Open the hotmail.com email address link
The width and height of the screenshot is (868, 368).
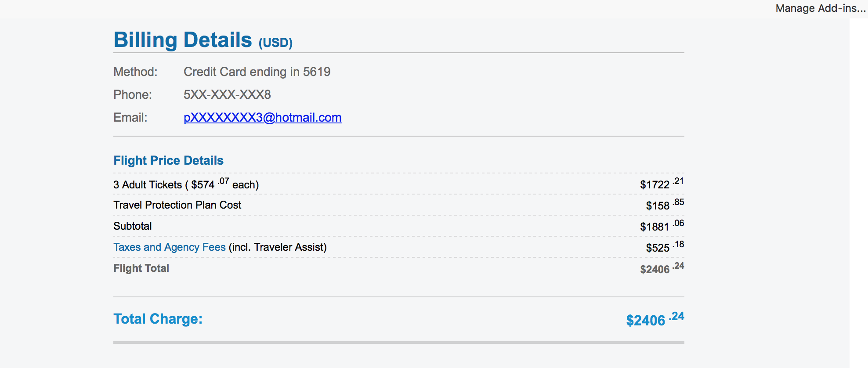pos(262,118)
